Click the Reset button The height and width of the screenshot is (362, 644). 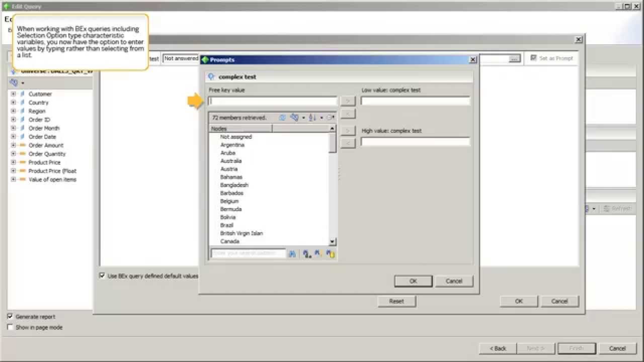(x=396, y=301)
